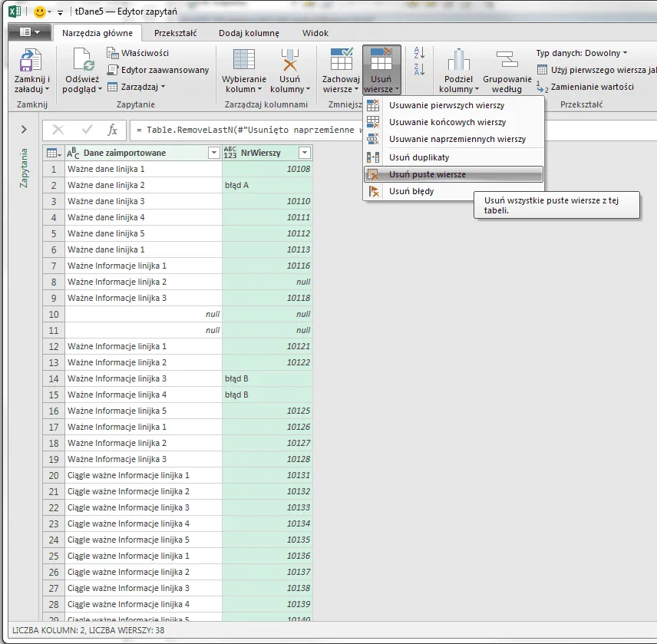
Task: Select row number 20
Action: click(x=54, y=476)
